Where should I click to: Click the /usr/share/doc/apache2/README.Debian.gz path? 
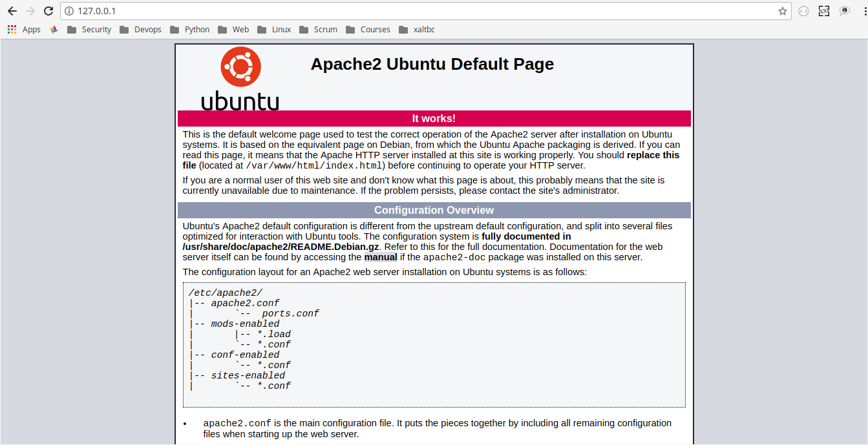[281, 247]
